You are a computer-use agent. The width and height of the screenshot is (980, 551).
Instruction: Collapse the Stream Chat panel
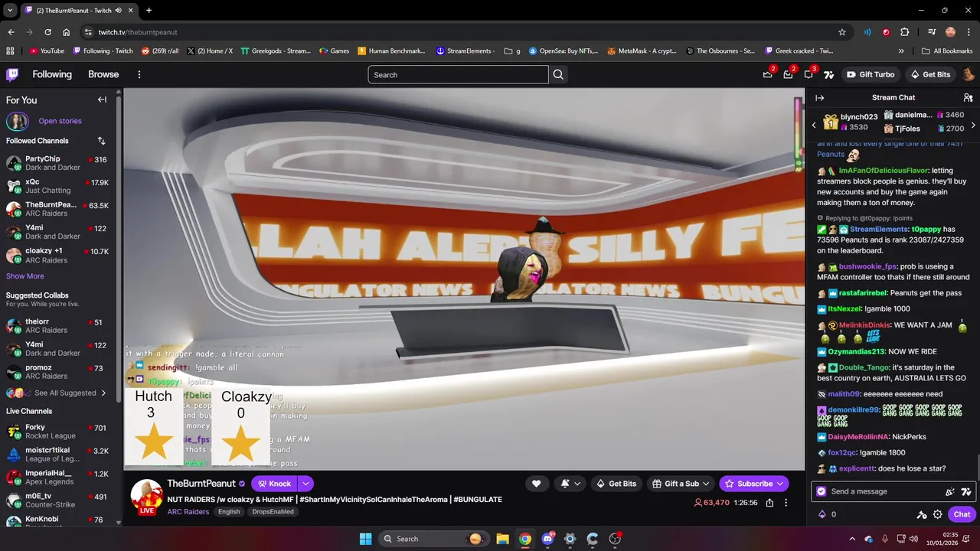819,97
